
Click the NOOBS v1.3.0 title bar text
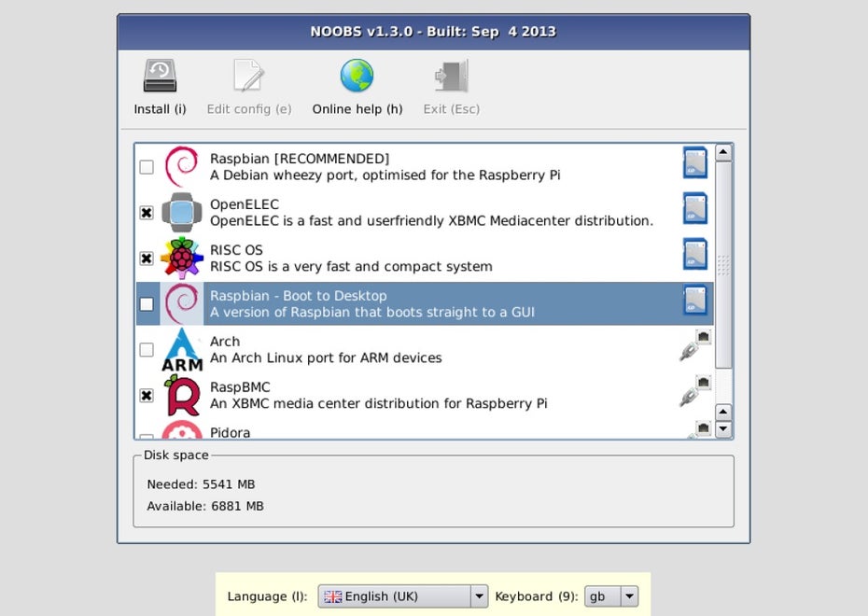[x=433, y=32]
